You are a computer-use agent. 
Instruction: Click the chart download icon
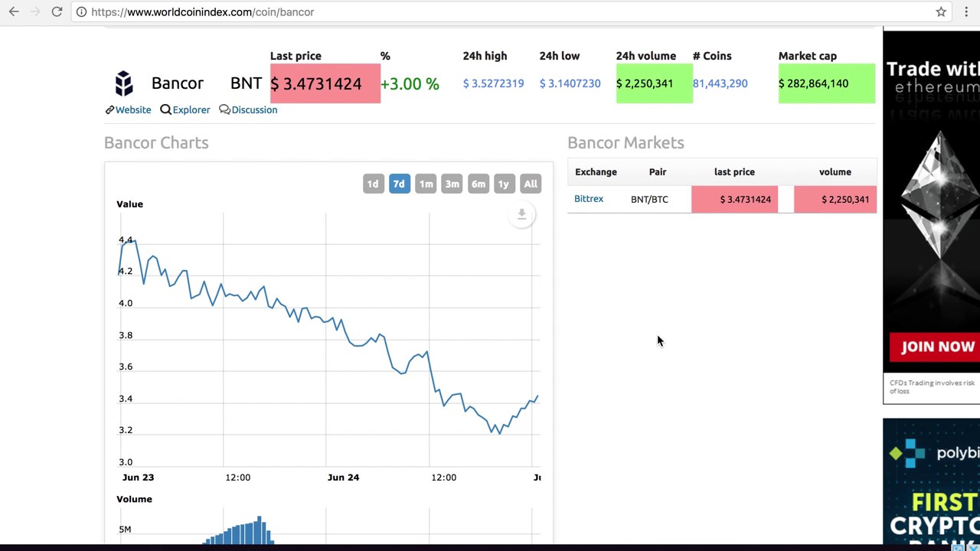tap(521, 214)
